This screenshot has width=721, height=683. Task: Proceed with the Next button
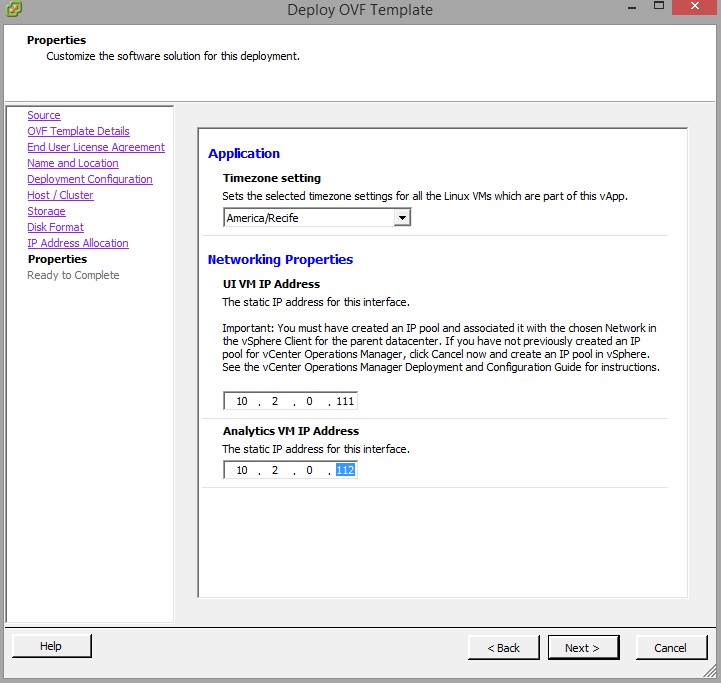pyautogui.click(x=582, y=648)
